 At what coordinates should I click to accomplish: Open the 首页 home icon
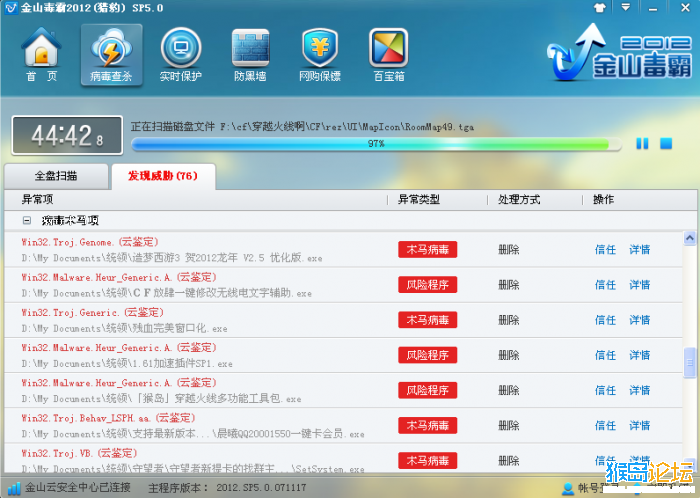click(41, 55)
